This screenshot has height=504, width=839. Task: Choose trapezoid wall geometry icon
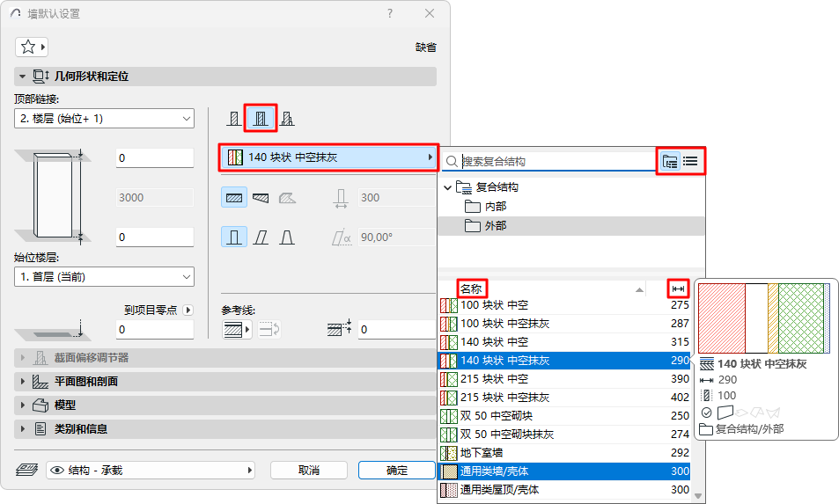[261, 198]
